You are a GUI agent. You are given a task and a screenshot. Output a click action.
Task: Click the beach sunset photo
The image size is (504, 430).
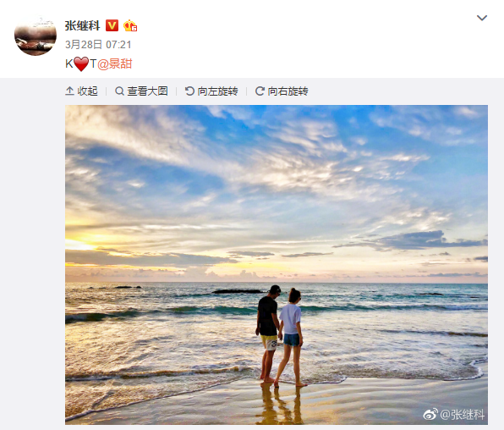[x=277, y=265]
